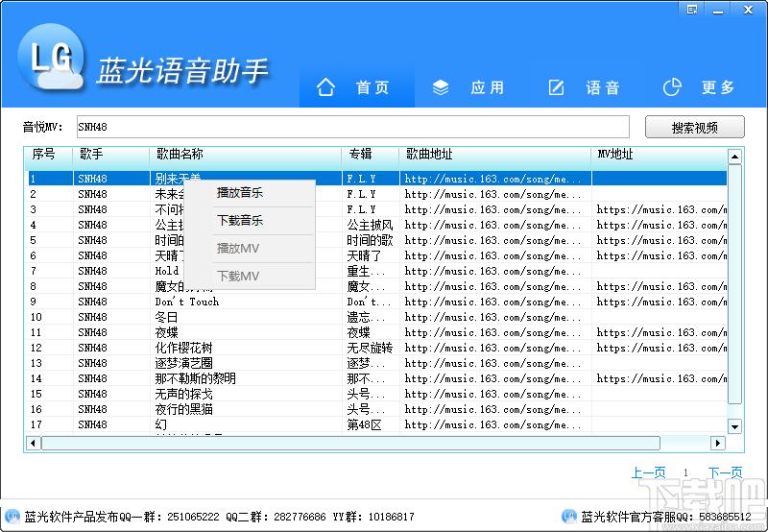Go to next page via 下一页
This screenshot has width=768, height=532.
pos(726,472)
